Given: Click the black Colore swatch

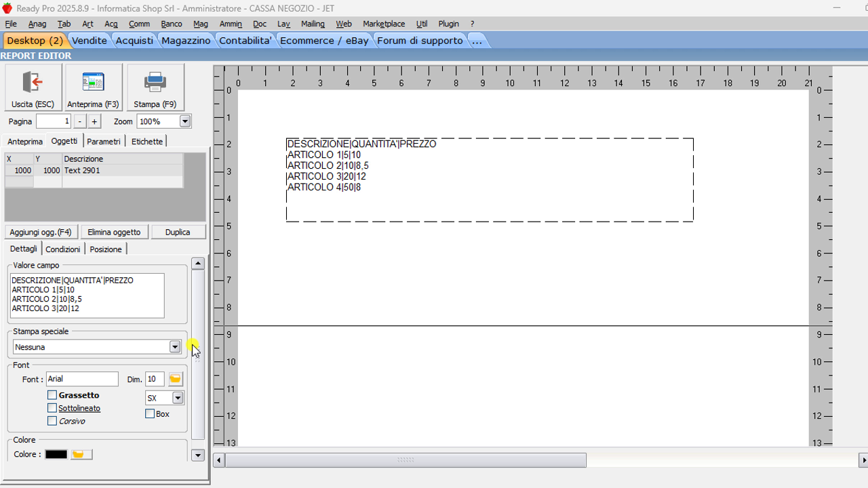Looking at the screenshot, I should (56, 454).
